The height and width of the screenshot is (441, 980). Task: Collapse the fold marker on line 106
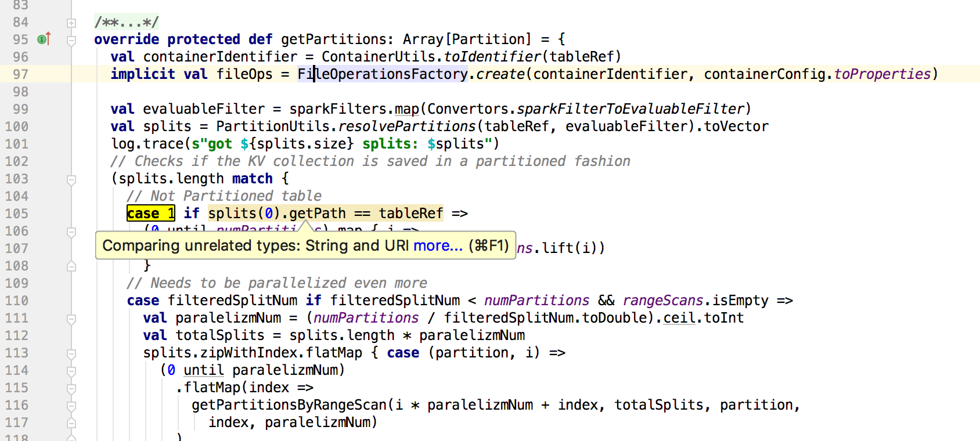pos(71,232)
